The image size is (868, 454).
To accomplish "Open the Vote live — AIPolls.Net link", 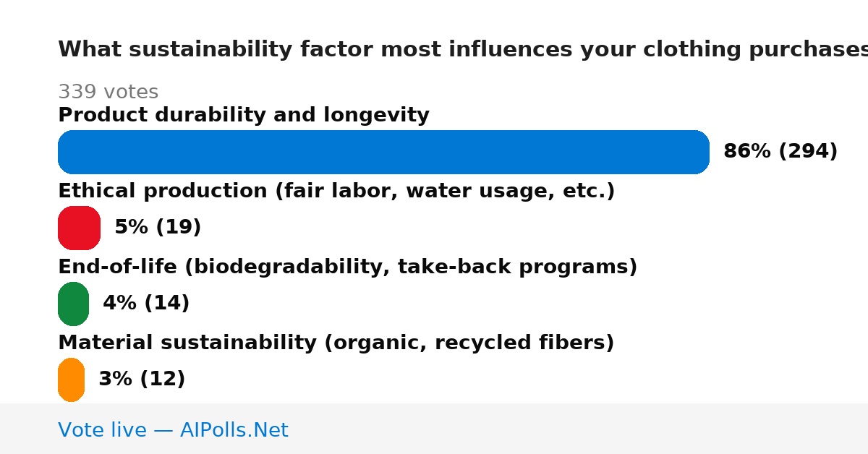I will (173, 430).
